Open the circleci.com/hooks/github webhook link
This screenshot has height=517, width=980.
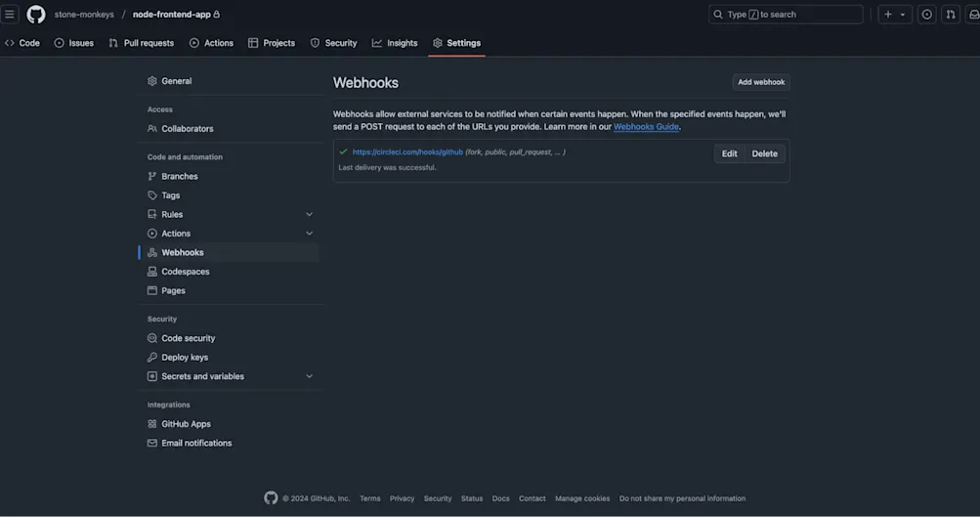point(407,151)
